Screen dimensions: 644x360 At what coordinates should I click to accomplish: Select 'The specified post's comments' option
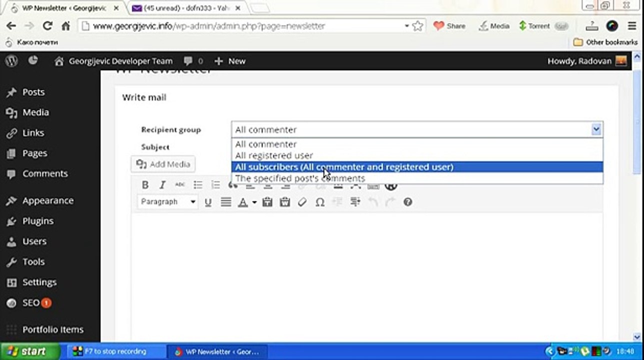coord(417,178)
